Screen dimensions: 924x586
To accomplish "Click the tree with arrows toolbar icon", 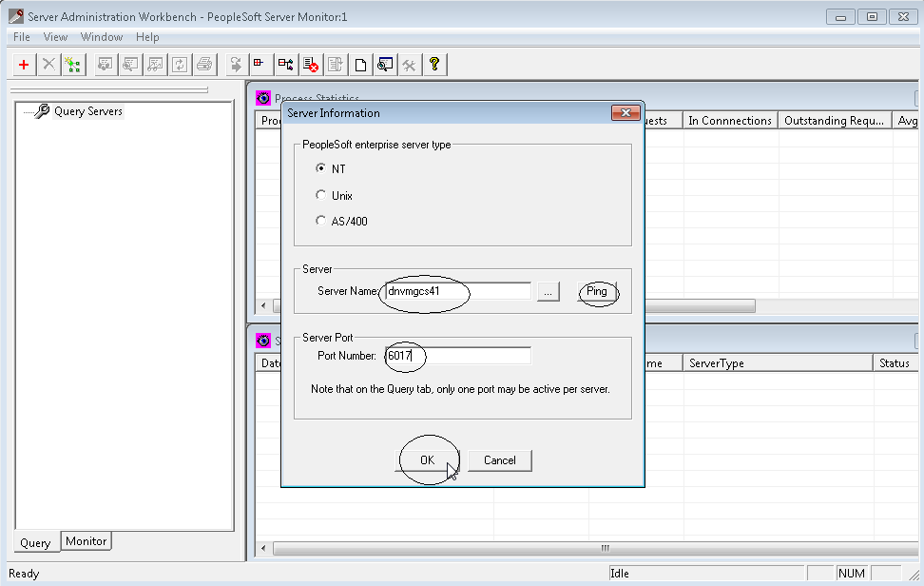I will click(286, 65).
